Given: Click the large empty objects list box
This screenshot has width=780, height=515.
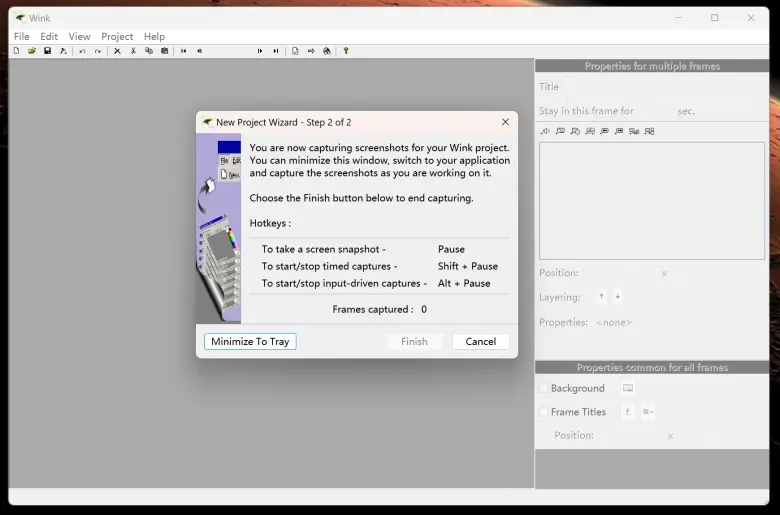Looking at the screenshot, I should 652,201.
